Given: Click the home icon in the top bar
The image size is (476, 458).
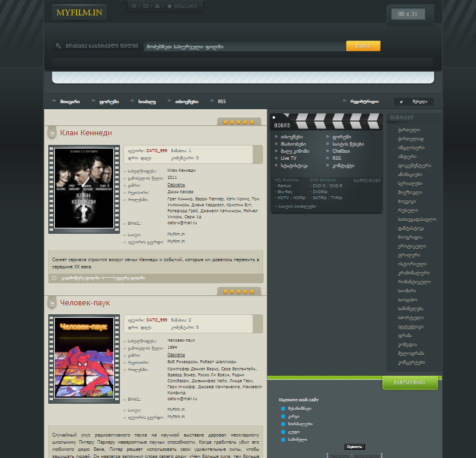Looking at the screenshot, I should pyautogui.click(x=134, y=6).
